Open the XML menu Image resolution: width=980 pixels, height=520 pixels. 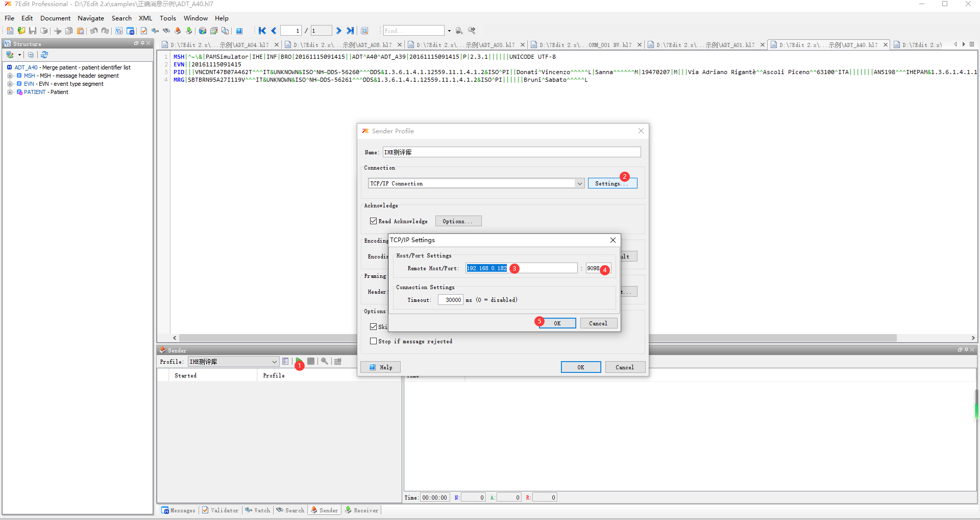[x=145, y=18]
